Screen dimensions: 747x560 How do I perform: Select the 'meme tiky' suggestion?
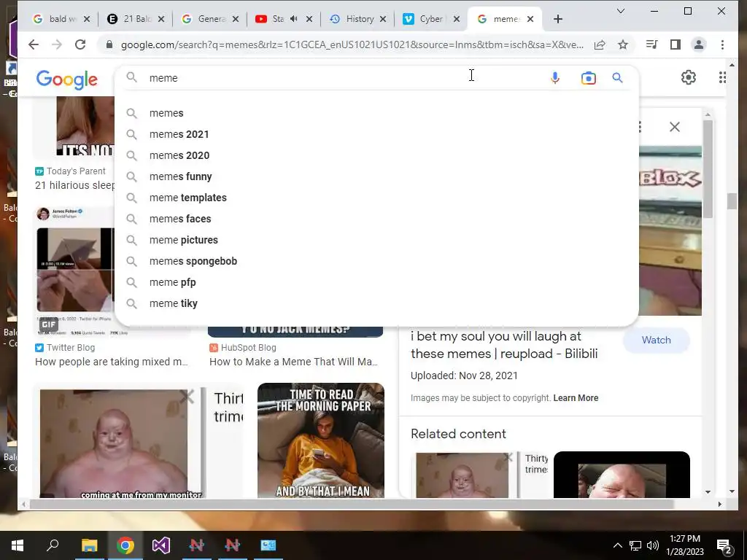[x=376, y=303]
